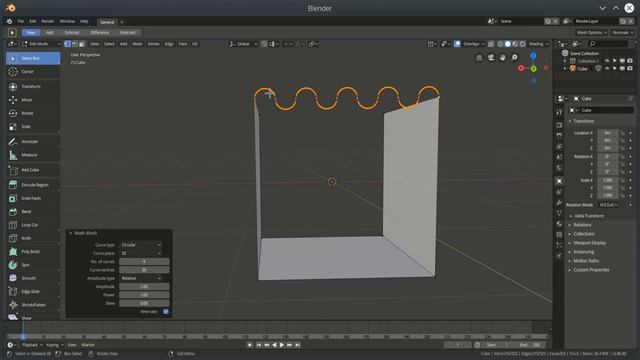The height and width of the screenshot is (360, 640).
Task: Open the Curve plane dropdown
Action: 141,253
